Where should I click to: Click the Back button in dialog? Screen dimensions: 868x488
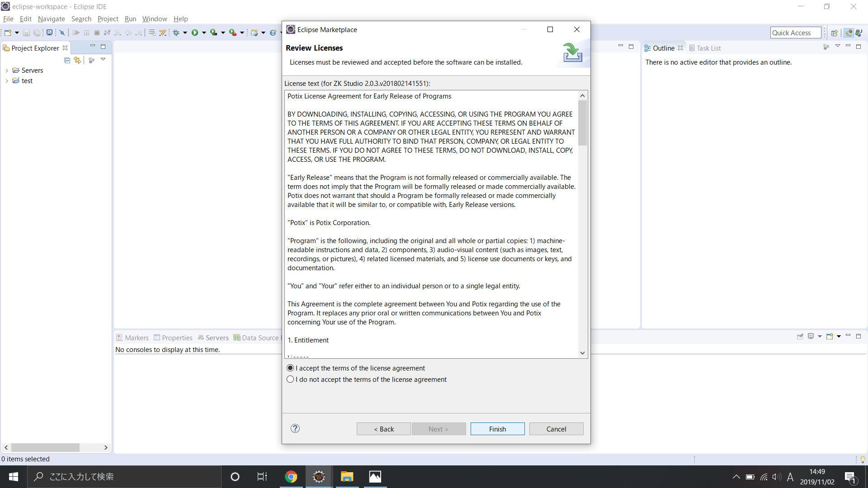coord(383,429)
